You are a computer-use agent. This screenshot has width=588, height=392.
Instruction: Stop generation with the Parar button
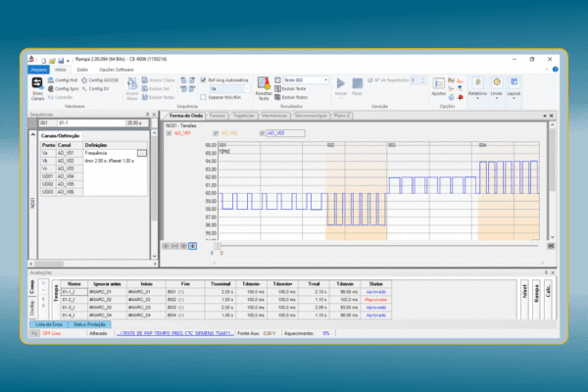[x=357, y=86]
